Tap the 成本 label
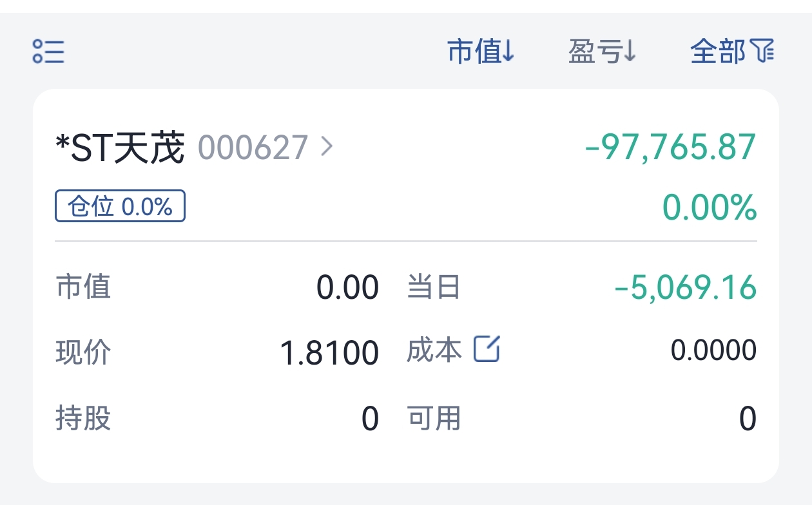This screenshot has height=505, width=812. [434, 350]
